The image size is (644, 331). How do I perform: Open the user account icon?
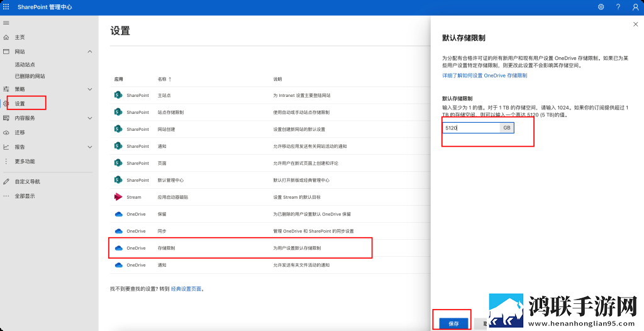pyautogui.click(x=635, y=7)
